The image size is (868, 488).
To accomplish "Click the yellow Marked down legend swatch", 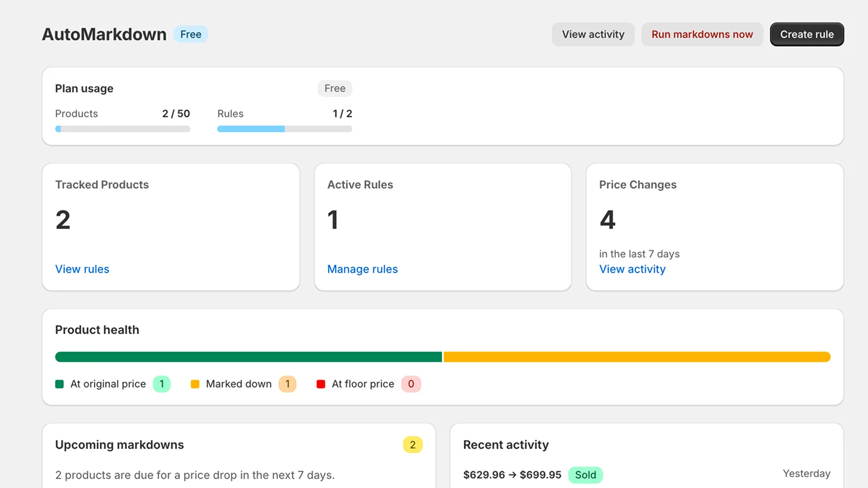I will point(195,384).
